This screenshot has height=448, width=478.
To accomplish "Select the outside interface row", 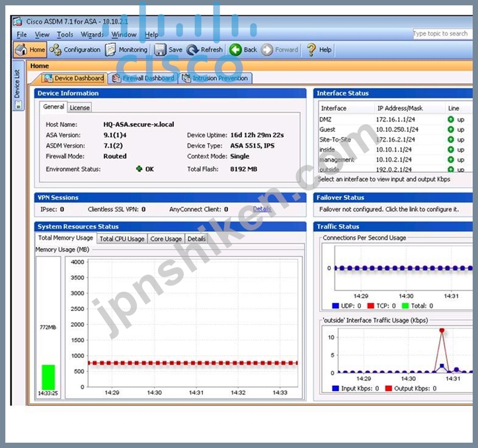I will 395,169.
